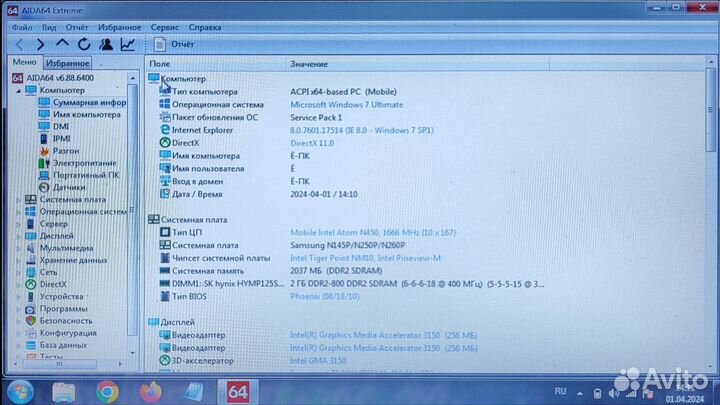Select the Электропитание tree item
The width and height of the screenshot is (720, 405).
tap(84, 163)
